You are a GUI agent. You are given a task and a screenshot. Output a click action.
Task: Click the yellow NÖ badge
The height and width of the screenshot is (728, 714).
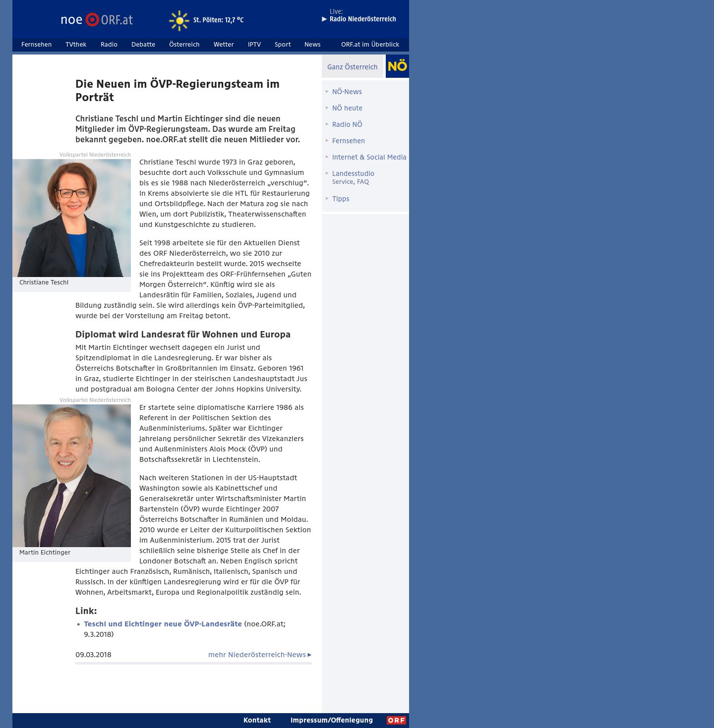tap(397, 66)
